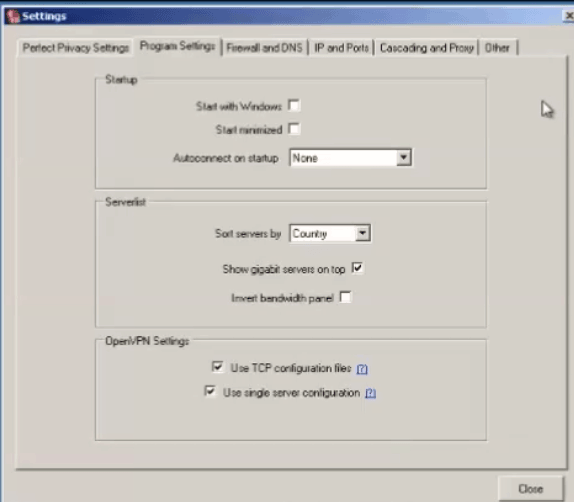Image resolution: width=574 pixels, height=502 pixels.
Task: Disable Use TCP configuration files
Action: (x=217, y=367)
